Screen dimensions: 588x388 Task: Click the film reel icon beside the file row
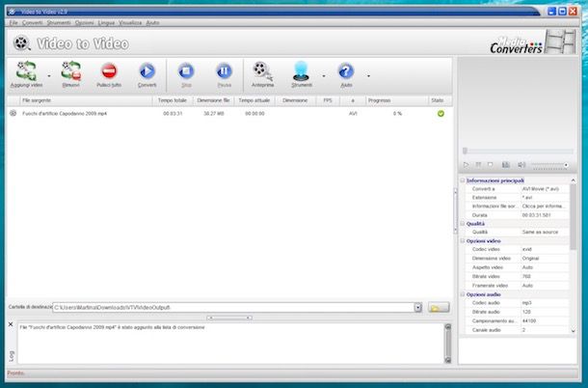coord(13,113)
